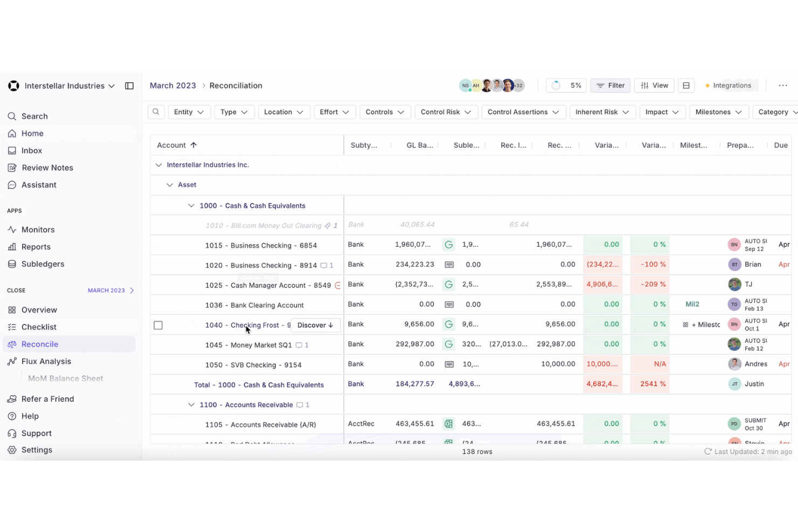This screenshot has height=532, width=798.
Task: Open the Entity filter dropdown
Action: pyautogui.click(x=189, y=112)
